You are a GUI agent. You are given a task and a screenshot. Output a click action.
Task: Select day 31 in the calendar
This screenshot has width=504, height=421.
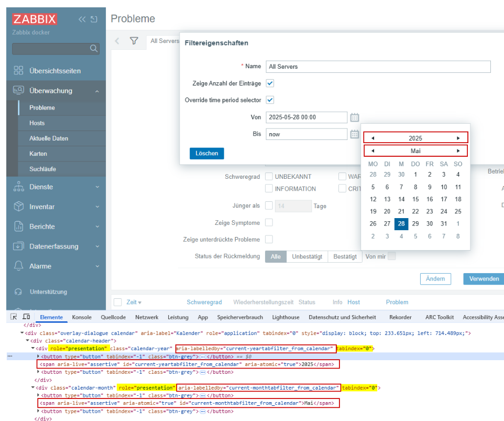click(x=444, y=223)
